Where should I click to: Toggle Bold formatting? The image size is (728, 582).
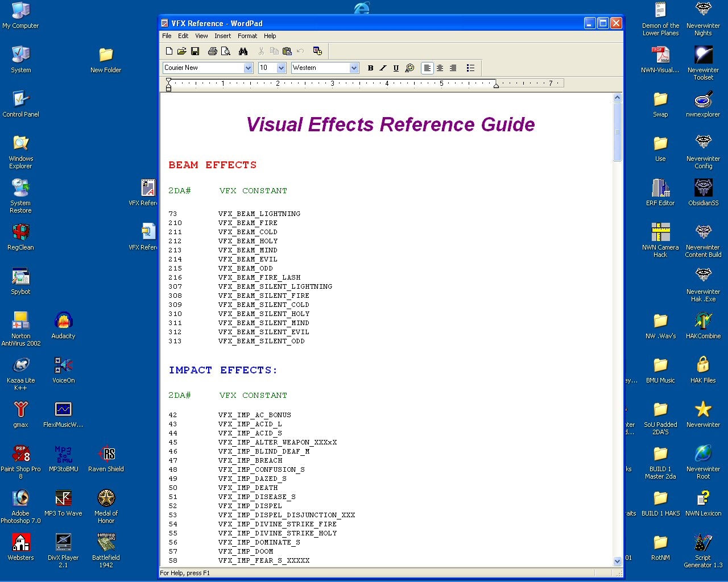click(x=370, y=68)
